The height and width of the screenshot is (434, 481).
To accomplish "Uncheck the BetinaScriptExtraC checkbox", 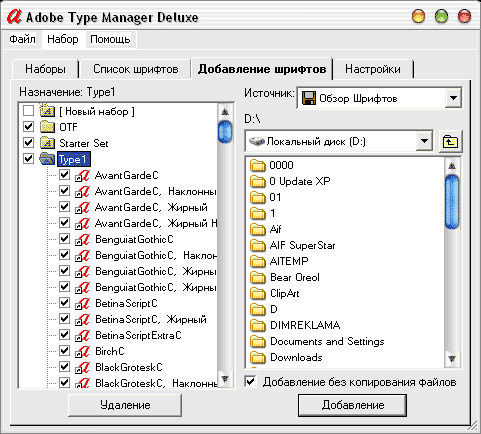I will (x=64, y=334).
